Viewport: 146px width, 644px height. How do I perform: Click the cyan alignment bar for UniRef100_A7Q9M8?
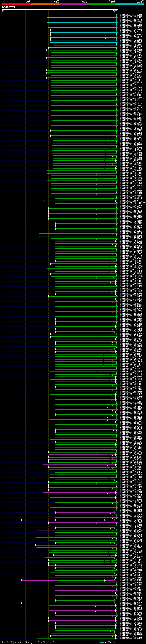[x=82, y=15]
